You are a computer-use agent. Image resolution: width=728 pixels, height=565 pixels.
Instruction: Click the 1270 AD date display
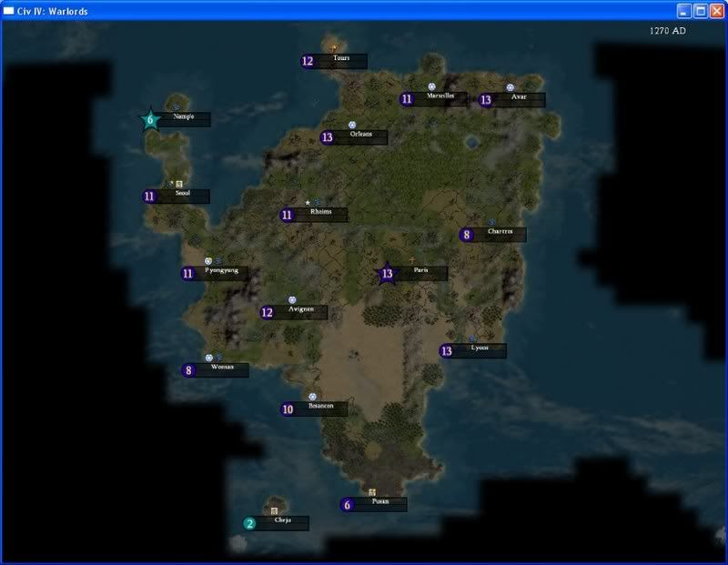point(667,31)
